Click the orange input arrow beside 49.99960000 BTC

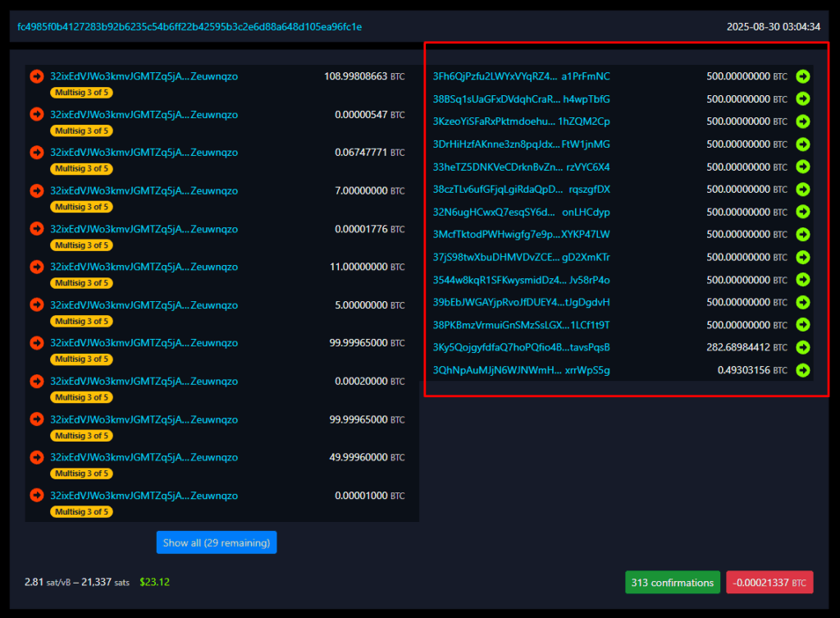coord(37,457)
